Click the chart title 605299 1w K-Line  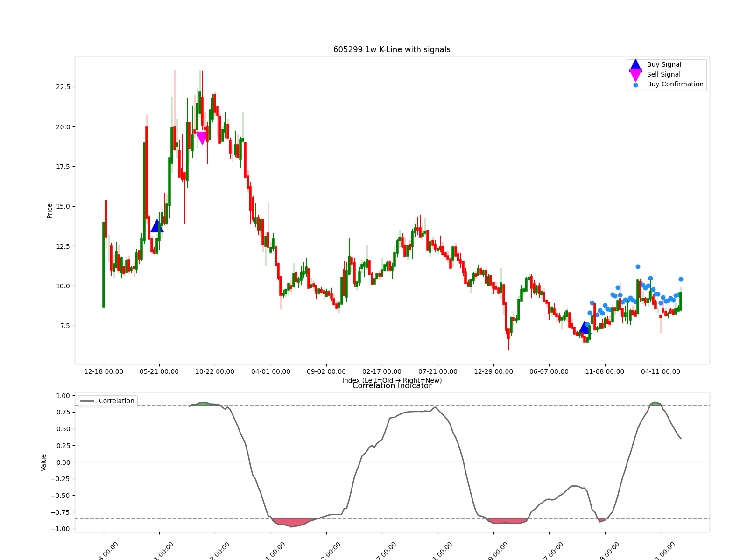click(392, 49)
